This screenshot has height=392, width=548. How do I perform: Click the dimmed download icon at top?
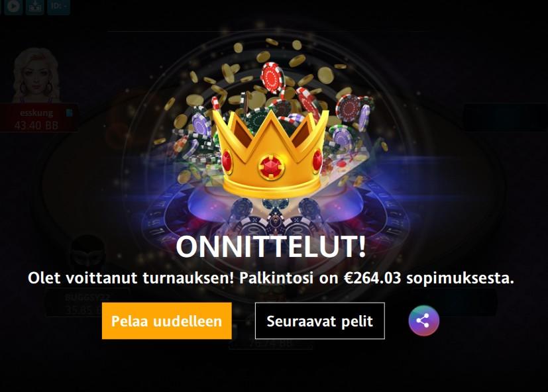click(34, 6)
